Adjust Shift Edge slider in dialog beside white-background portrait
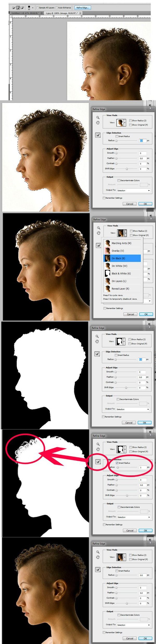This screenshot has height=644, width=156. (x=127, y=169)
